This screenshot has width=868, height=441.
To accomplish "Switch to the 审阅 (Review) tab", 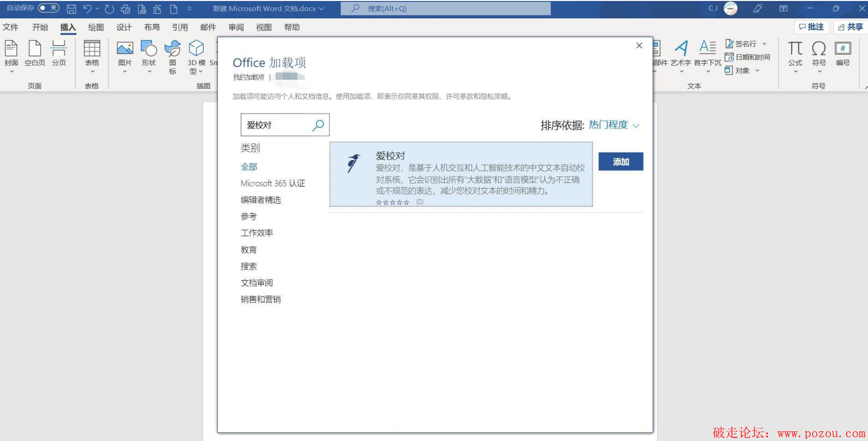I will click(x=236, y=27).
